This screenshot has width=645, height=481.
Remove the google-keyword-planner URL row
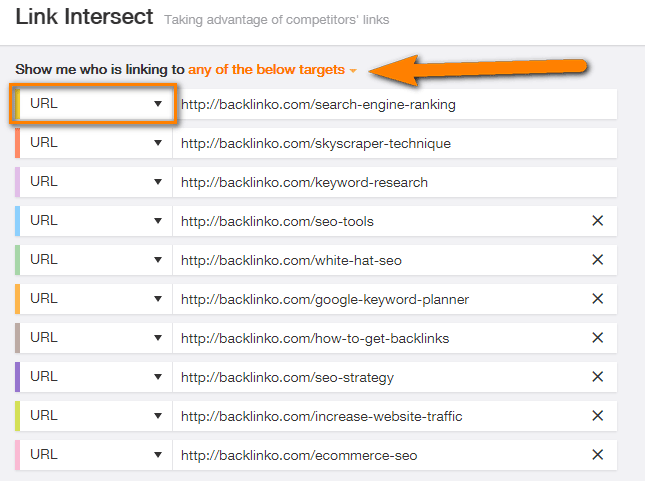click(597, 299)
